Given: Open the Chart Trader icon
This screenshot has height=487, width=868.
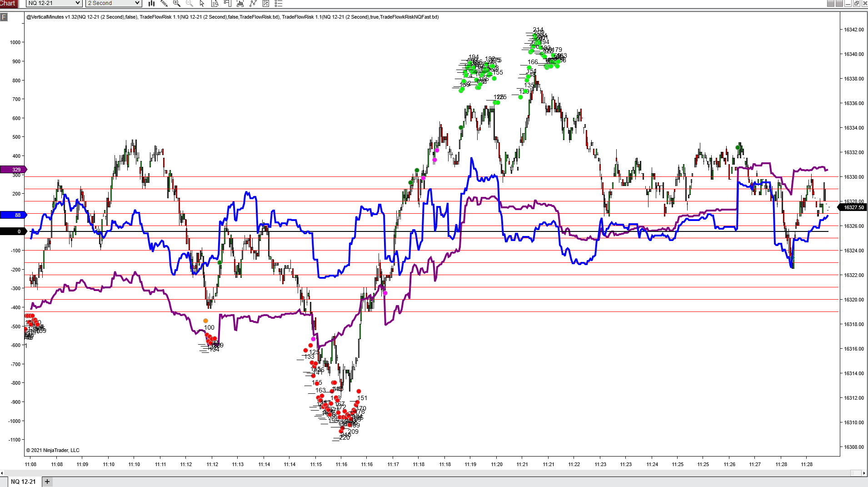Looking at the screenshot, I should 228,4.
